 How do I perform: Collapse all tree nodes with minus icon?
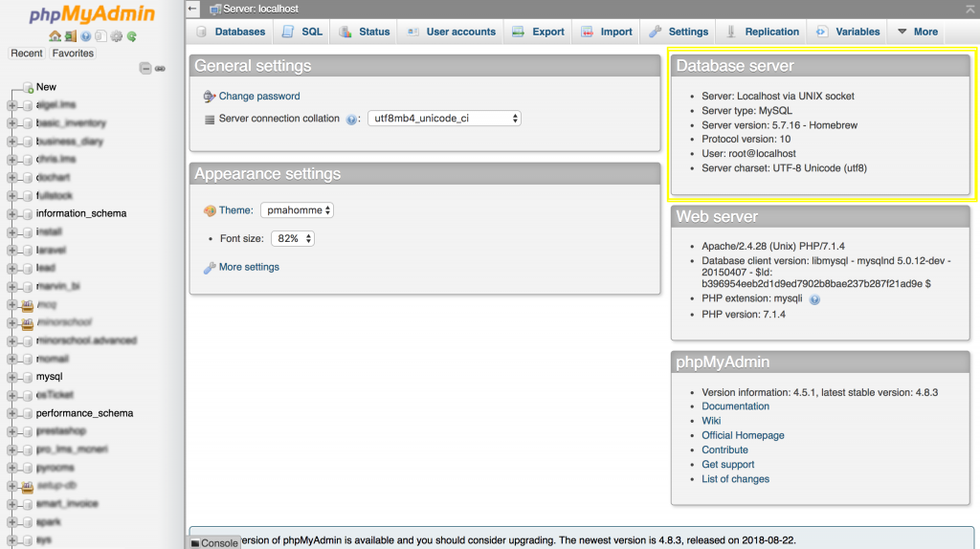145,68
